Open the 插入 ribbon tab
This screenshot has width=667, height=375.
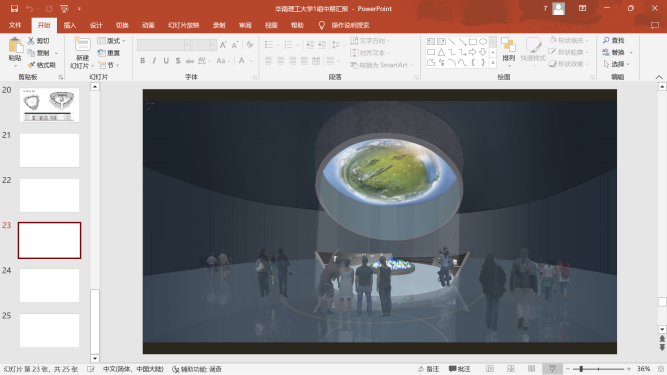click(x=70, y=25)
